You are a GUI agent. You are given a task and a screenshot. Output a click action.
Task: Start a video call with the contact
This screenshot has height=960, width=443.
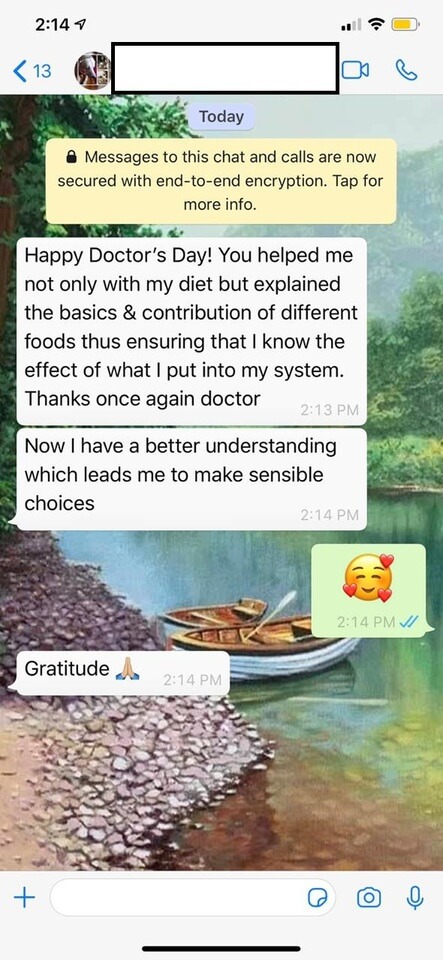coord(355,70)
